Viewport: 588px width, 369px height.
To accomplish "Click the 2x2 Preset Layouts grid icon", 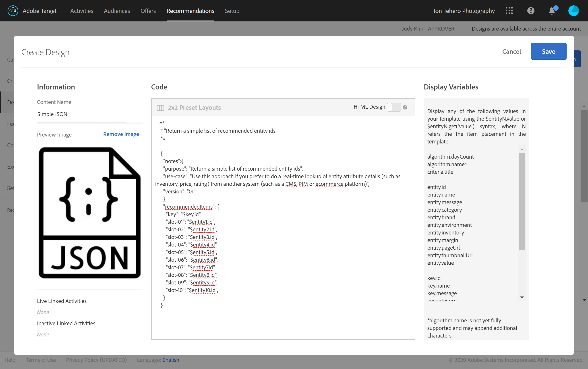I will [x=160, y=108].
